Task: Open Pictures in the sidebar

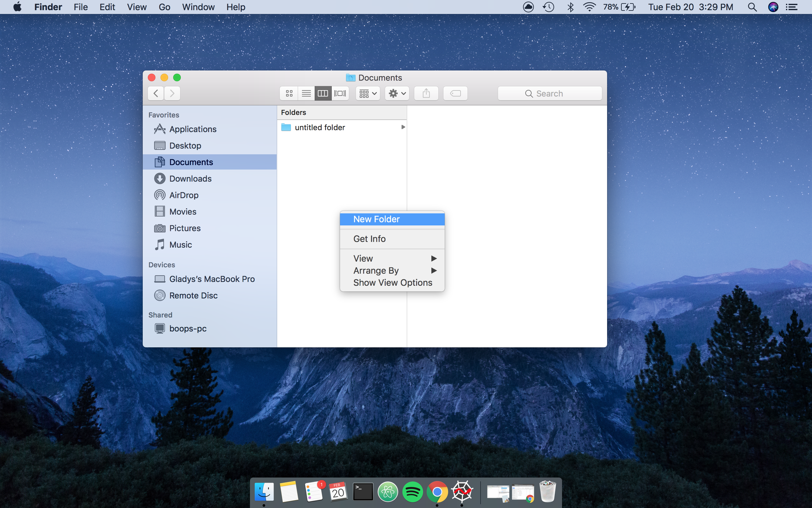Action: click(x=210, y=228)
